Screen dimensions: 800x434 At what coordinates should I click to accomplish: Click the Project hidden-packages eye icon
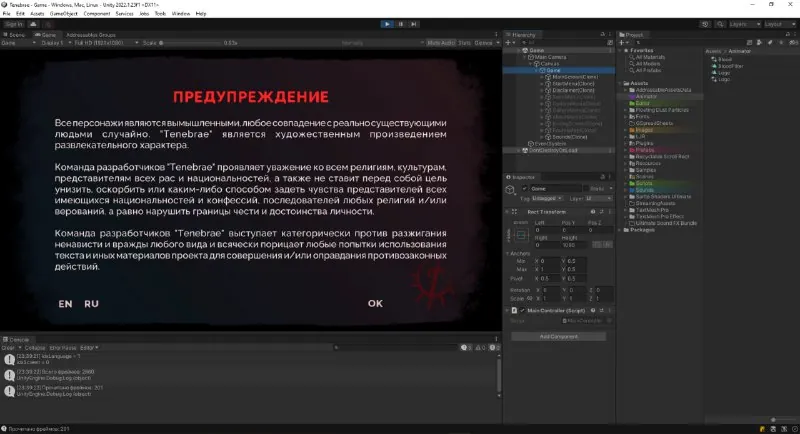point(793,43)
